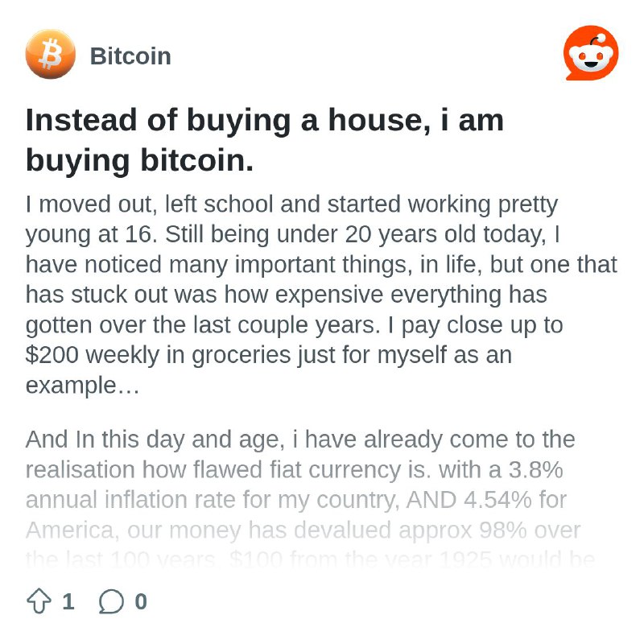
Task: Click the line "annual inflation rate for my country"
Action: (x=296, y=500)
